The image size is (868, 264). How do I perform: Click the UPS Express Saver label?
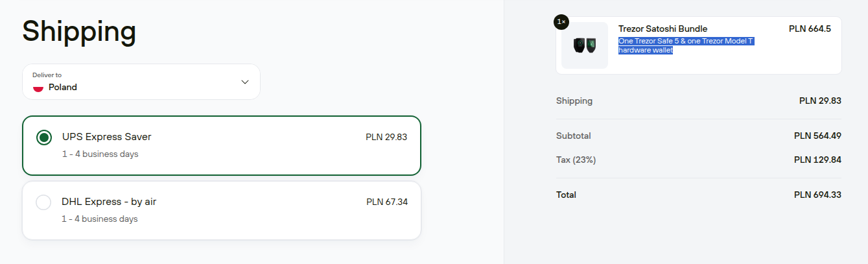pyautogui.click(x=106, y=137)
